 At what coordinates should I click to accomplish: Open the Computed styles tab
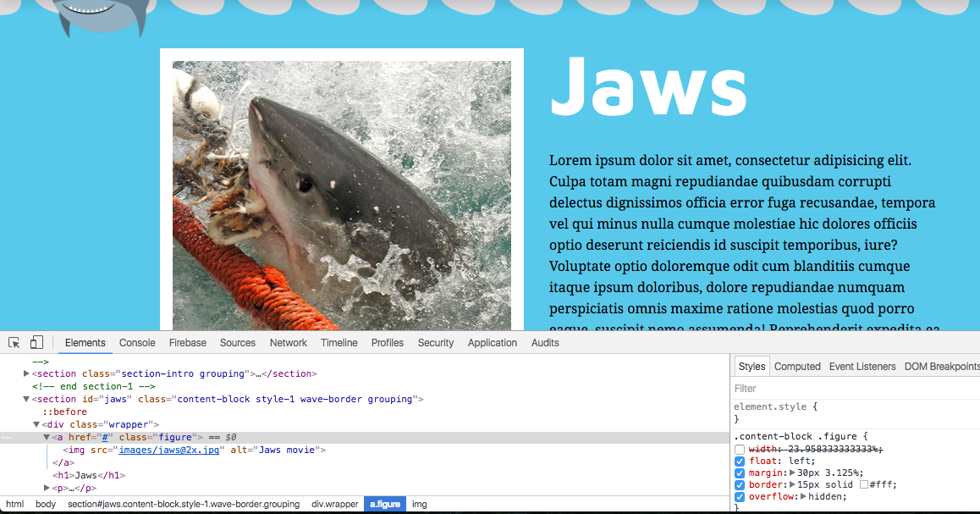797,367
